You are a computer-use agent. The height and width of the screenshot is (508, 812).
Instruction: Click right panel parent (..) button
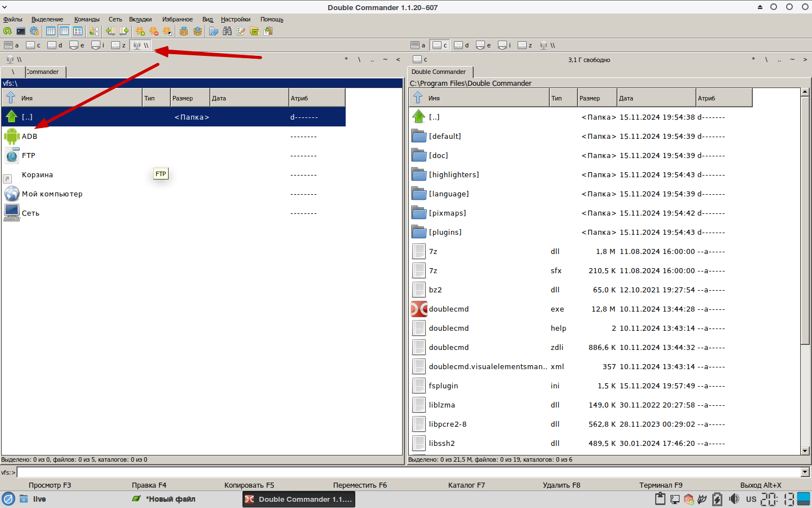coord(779,59)
